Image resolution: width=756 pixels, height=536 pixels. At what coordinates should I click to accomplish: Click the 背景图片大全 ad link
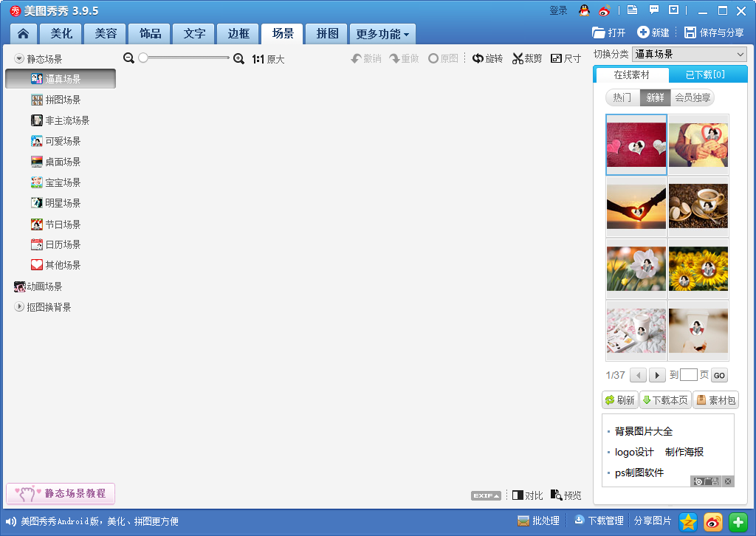(x=644, y=431)
